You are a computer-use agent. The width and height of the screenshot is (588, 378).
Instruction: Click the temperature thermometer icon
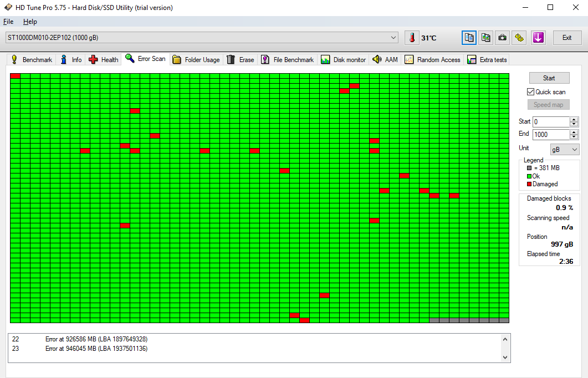pos(412,38)
